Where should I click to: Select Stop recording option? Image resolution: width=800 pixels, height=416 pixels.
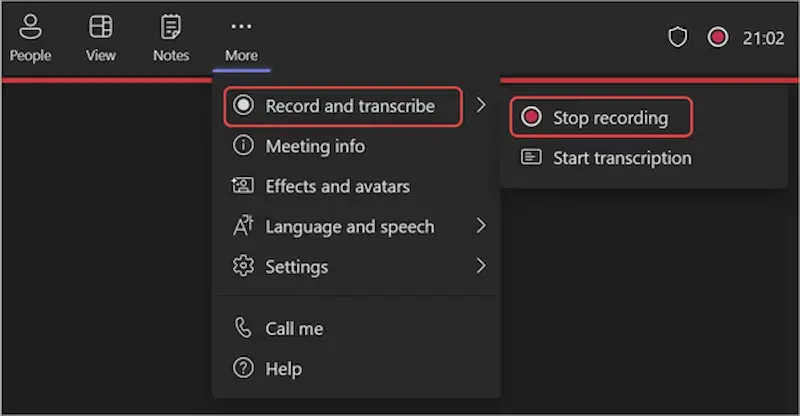coord(610,118)
